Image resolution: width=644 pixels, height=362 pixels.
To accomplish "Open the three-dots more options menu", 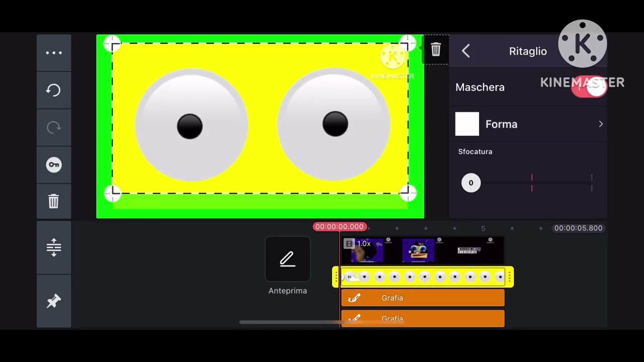I will [x=54, y=53].
